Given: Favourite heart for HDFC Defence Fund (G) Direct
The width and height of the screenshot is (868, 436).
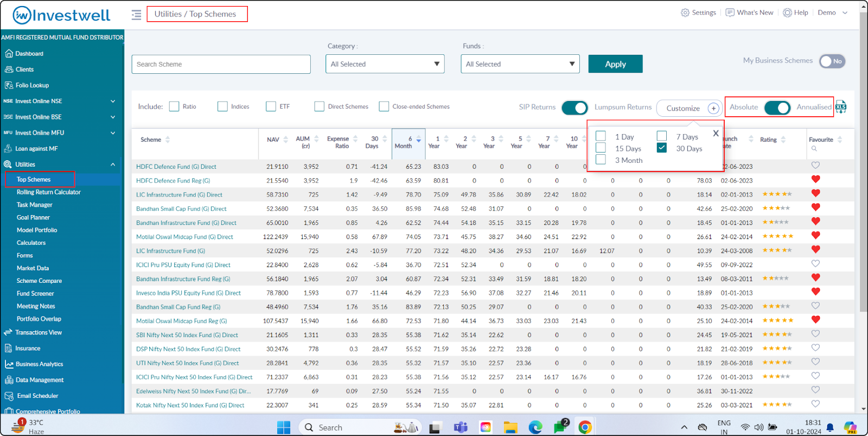Looking at the screenshot, I should click(x=815, y=166).
